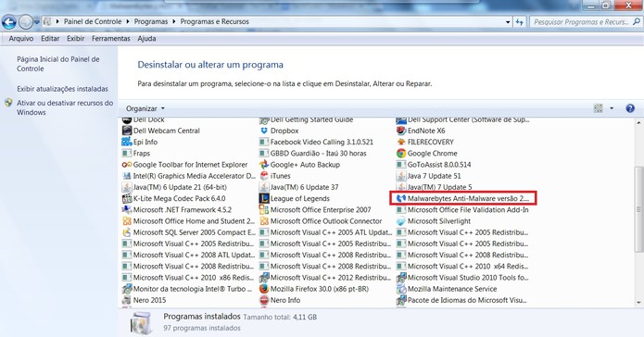Click the Forward navigation arrow button
Image resolution: width=644 pixels, height=337 pixels.
(25, 21)
